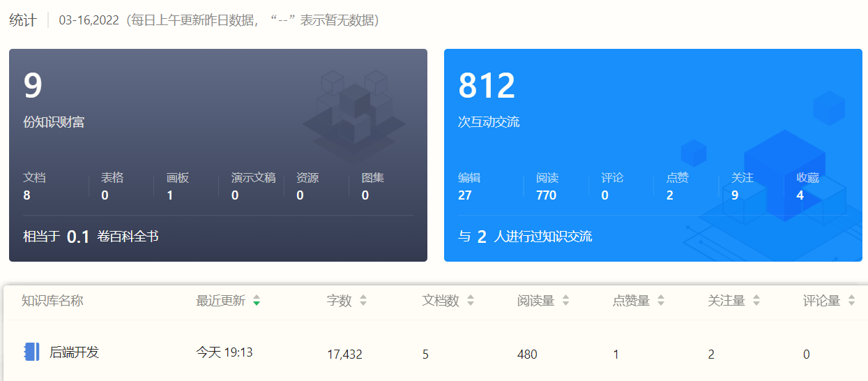
Task: Open the 后端开发 knowledge base
Action: [74, 352]
